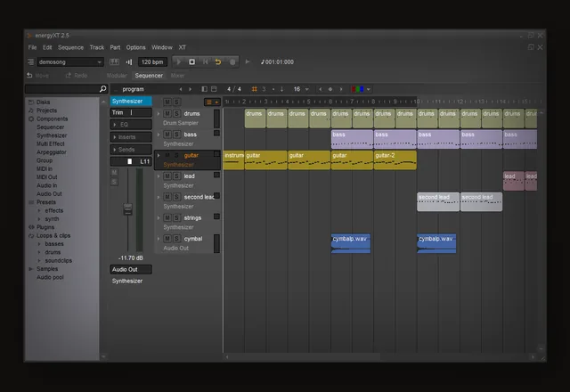Open the Track menu
This screenshot has height=392, width=570.
(97, 47)
